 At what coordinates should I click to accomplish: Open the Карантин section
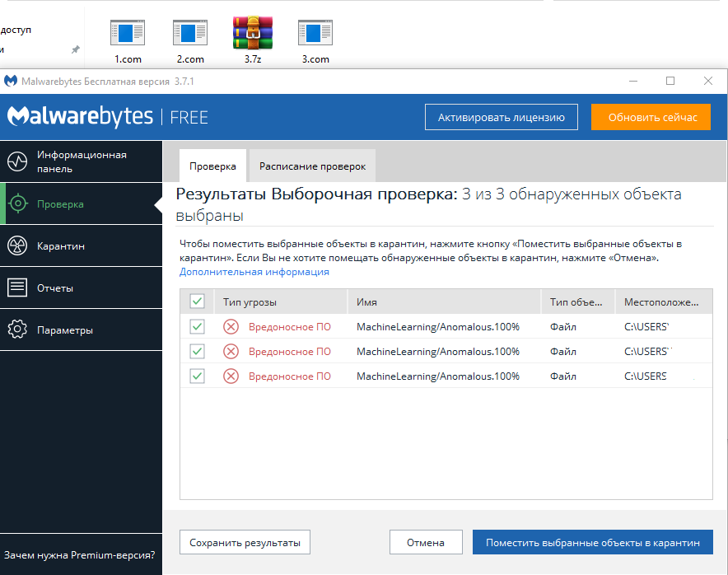81,245
